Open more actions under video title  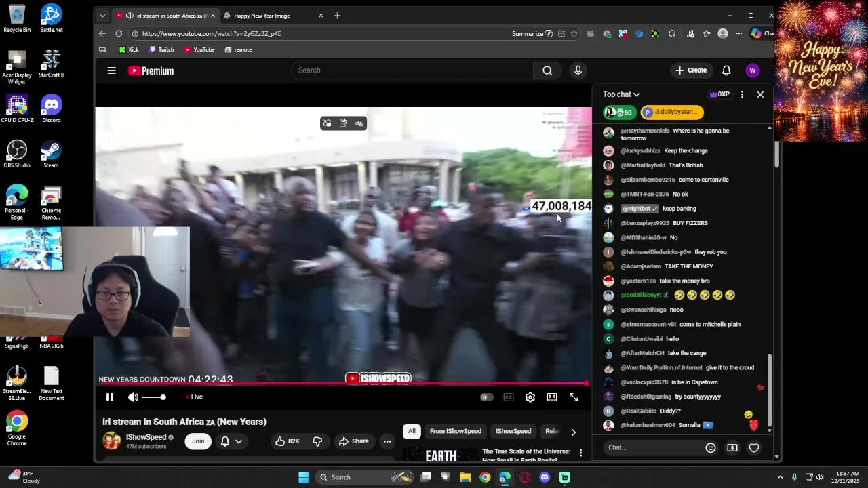click(387, 441)
